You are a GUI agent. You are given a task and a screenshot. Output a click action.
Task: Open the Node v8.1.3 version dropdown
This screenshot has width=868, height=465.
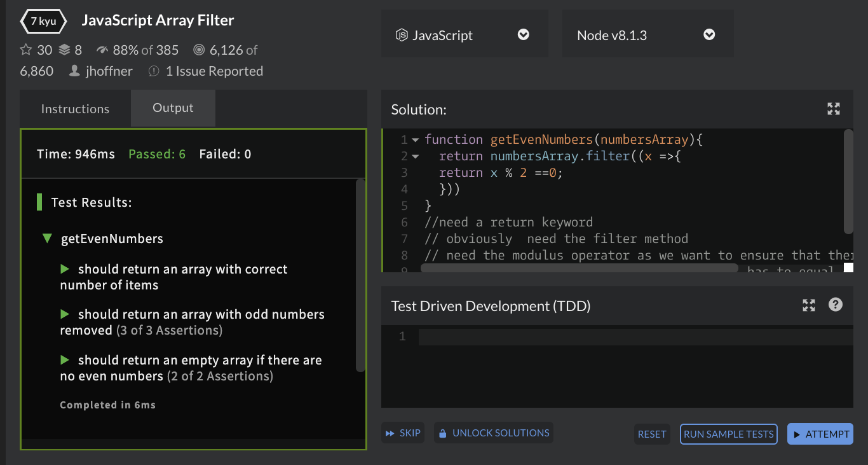tap(709, 35)
